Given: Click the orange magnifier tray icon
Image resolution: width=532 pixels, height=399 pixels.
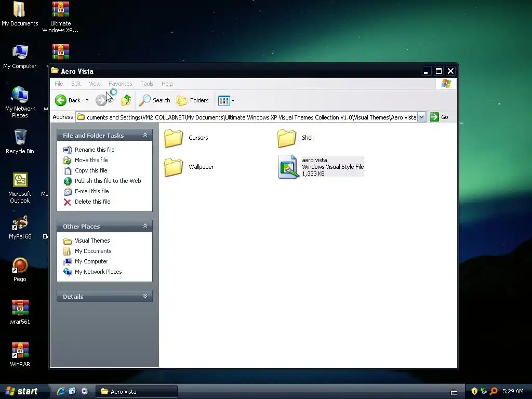Looking at the screenshot, I should pos(494,391).
